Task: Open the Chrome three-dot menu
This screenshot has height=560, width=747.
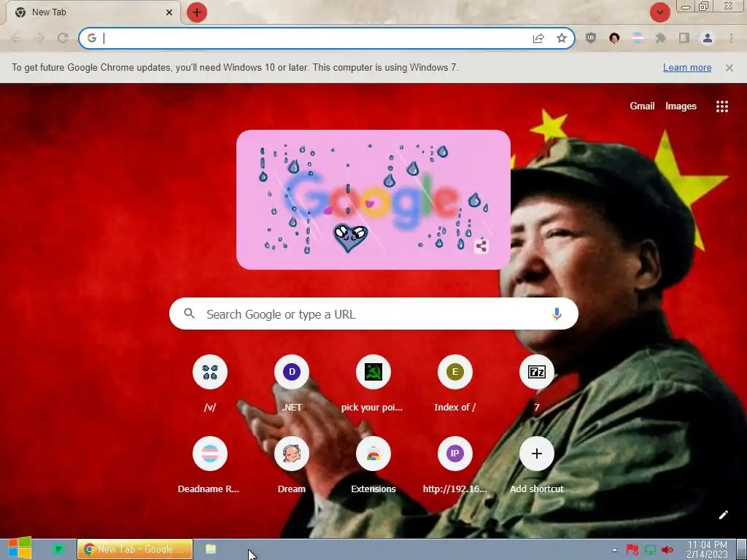Action: pos(731,38)
